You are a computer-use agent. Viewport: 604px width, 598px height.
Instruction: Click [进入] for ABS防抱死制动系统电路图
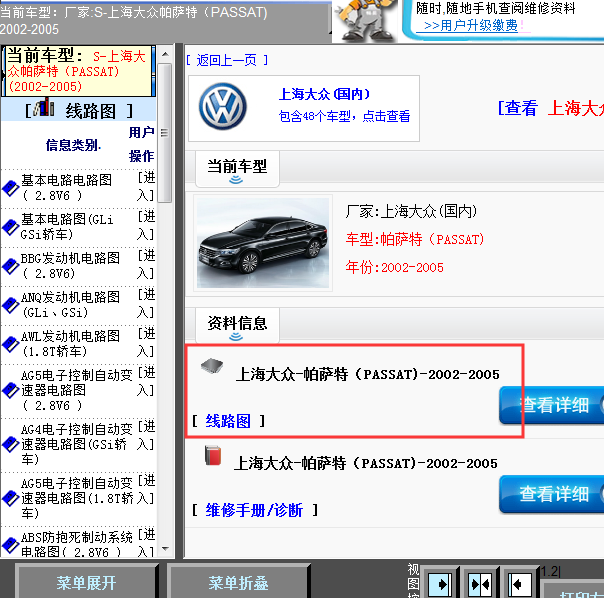point(146,543)
